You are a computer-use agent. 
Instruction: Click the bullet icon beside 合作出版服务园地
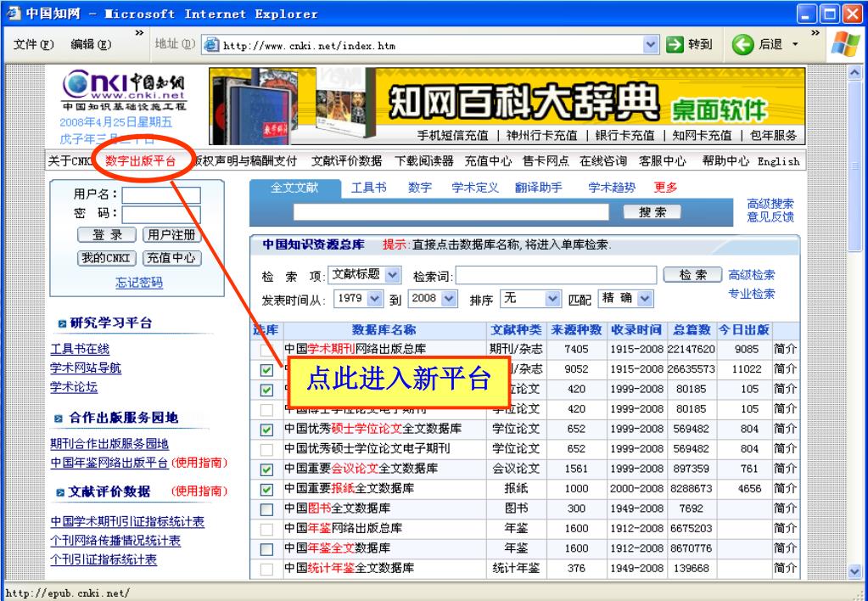[59, 418]
